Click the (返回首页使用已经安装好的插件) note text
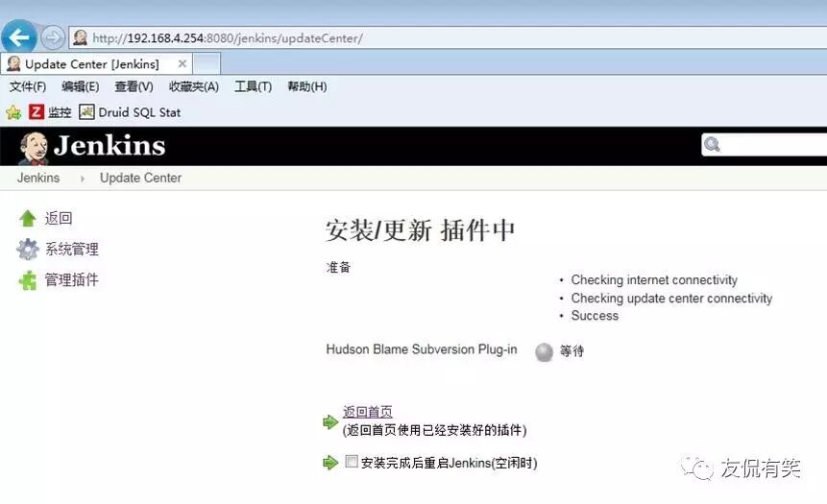Viewport: 827px width, 504px height. 434,430
